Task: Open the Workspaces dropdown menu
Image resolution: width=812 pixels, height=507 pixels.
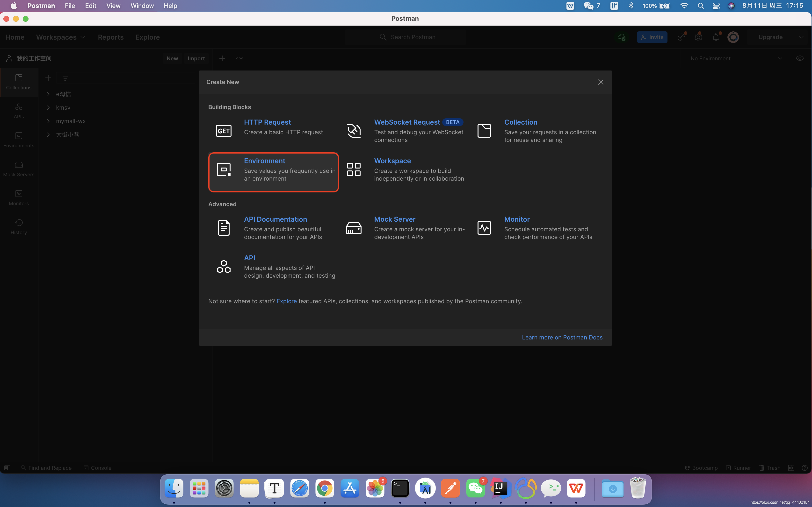Action: click(60, 37)
